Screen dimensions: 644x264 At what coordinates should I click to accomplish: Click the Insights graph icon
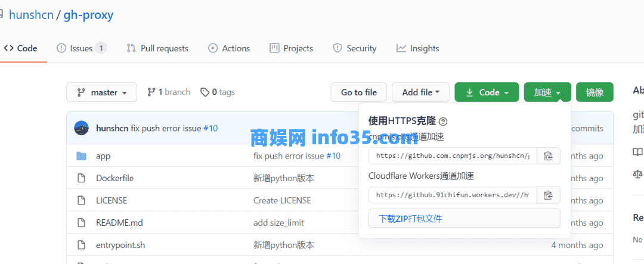401,48
